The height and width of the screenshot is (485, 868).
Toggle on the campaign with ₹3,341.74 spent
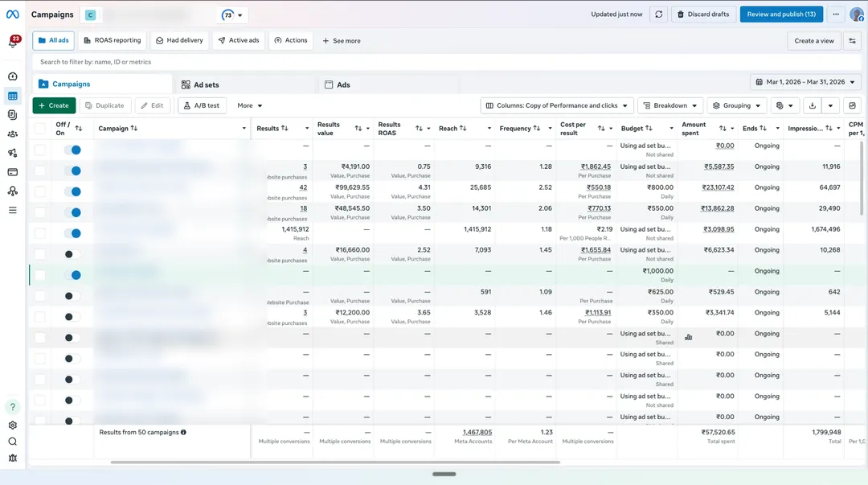point(72,317)
